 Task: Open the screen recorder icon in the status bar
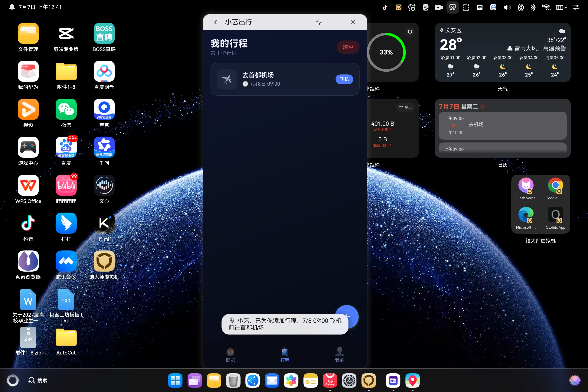(439, 8)
